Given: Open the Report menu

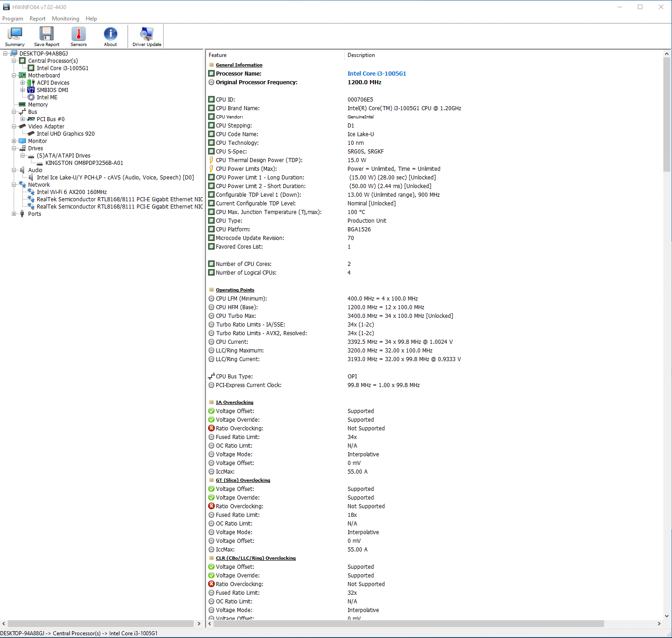Looking at the screenshot, I should 37,19.
